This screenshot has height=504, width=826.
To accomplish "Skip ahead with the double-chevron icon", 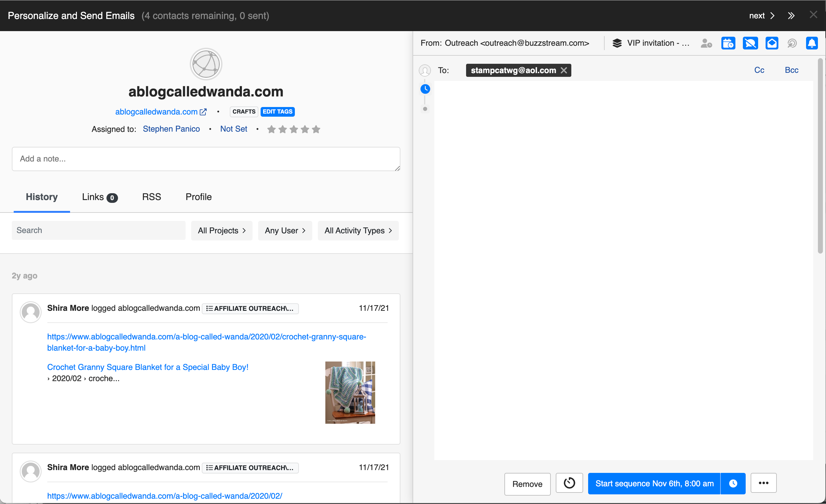I will click(x=791, y=16).
